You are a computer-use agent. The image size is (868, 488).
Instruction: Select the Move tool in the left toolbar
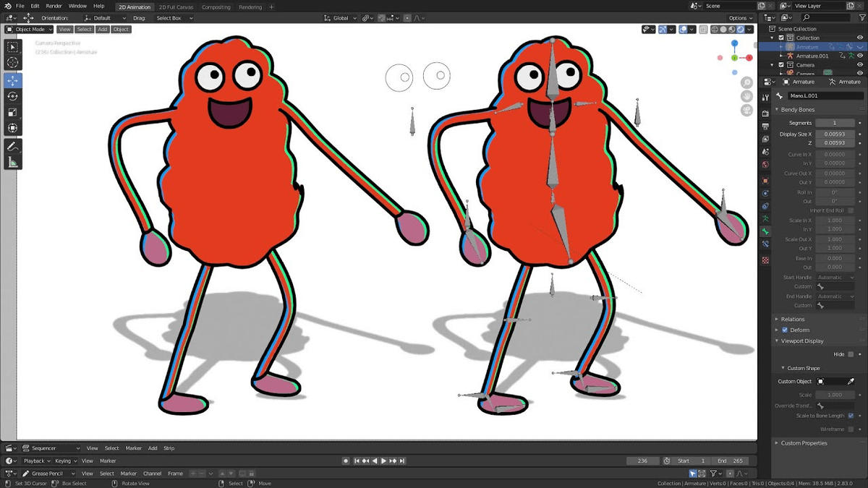(x=12, y=80)
